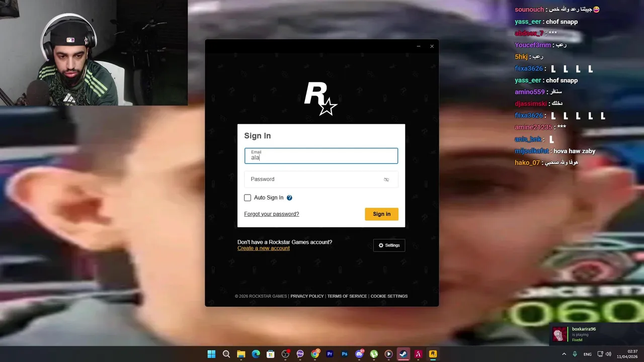Open the network tray icon
The width and height of the screenshot is (644, 362).
point(600,354)
